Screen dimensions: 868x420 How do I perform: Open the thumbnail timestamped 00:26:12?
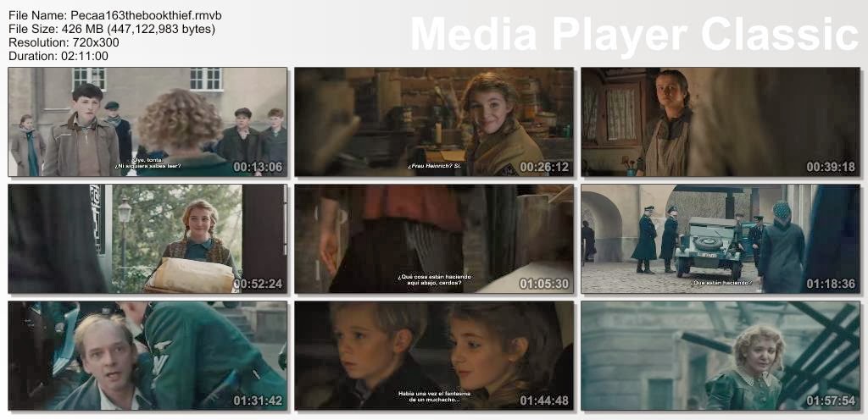tap(434, 122)
